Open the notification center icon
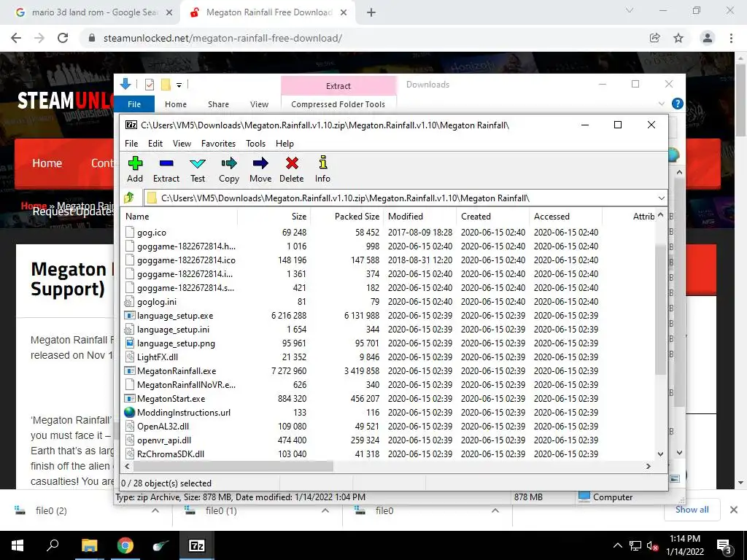747x560 pixels. tap(724, 546)
